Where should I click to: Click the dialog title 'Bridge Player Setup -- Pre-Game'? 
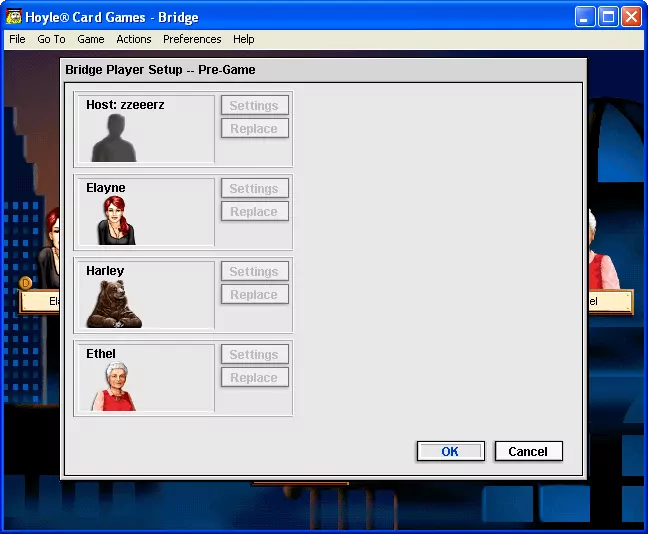point(160,69)
